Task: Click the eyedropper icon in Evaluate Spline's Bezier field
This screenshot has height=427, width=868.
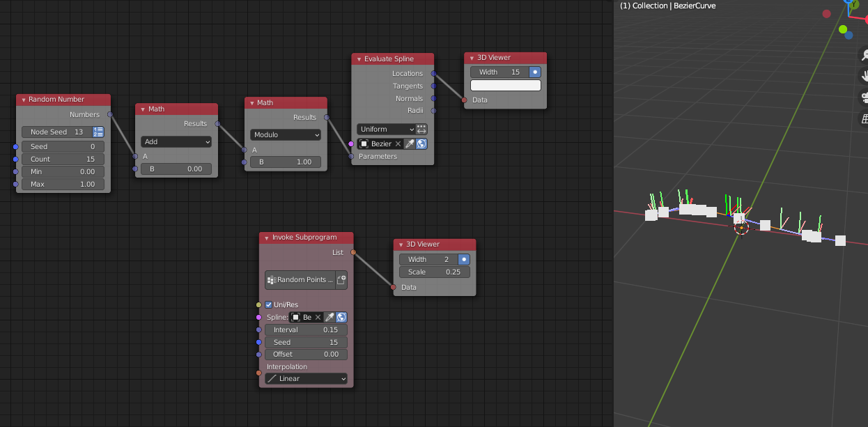Action: pyautogui.click(x=410, y=143)
